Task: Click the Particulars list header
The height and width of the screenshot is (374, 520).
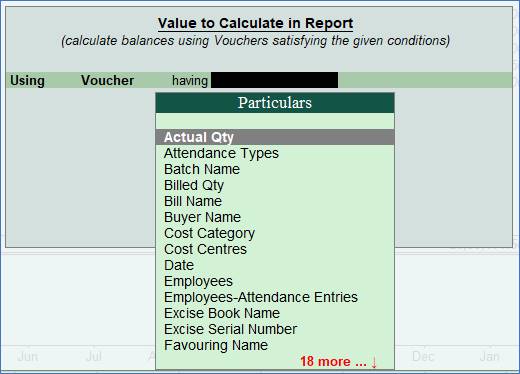Action: pos(275,103)
